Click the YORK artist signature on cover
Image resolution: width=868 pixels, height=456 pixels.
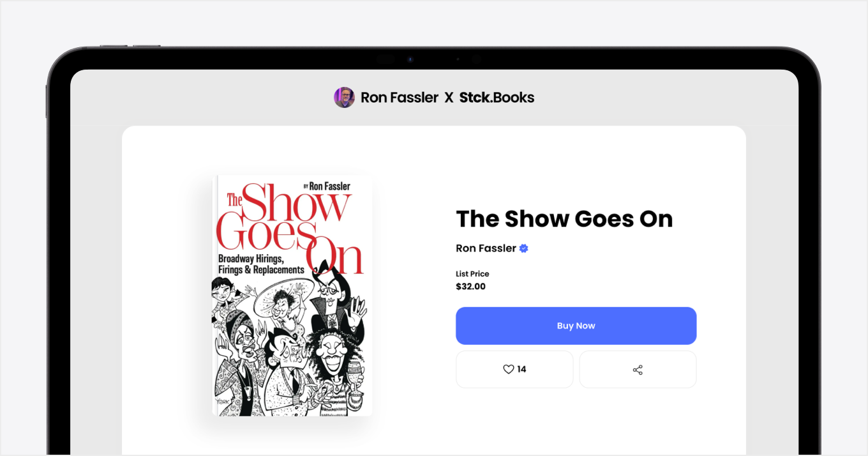coord(223,402)
